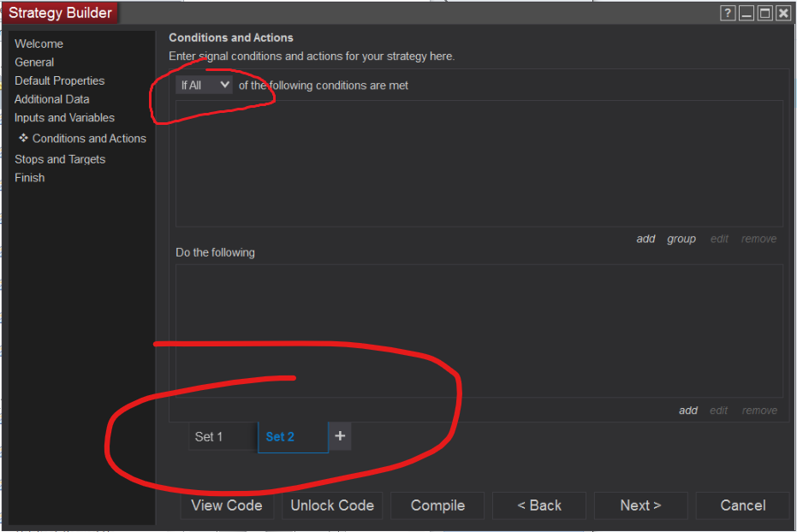Minimize the Strategy Builder window
797x532 pixels.
[746, 13]
